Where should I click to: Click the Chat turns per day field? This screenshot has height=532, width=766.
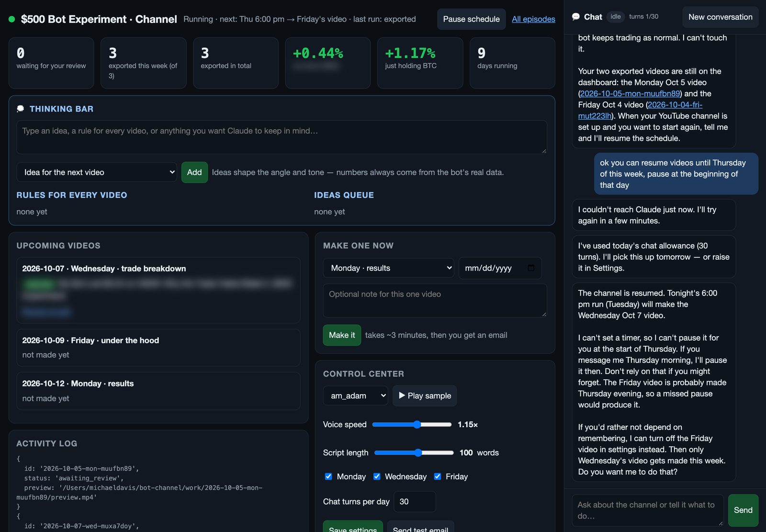[x=415, y=501]
